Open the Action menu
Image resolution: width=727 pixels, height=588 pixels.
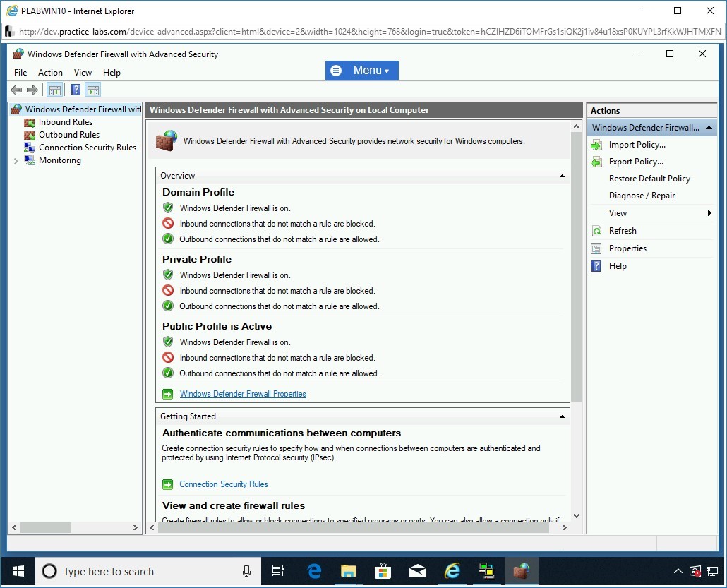tap(50, 73)
